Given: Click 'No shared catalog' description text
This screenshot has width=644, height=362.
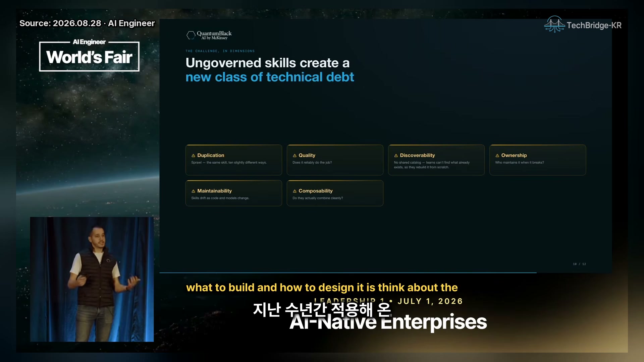Looking at the screenshot, I should (432, 165).
